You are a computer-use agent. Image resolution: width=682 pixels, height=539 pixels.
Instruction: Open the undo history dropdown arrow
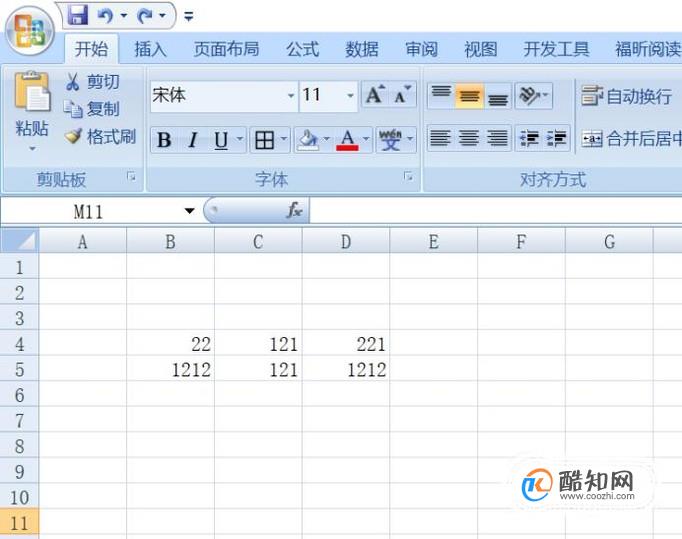(124, 16)
